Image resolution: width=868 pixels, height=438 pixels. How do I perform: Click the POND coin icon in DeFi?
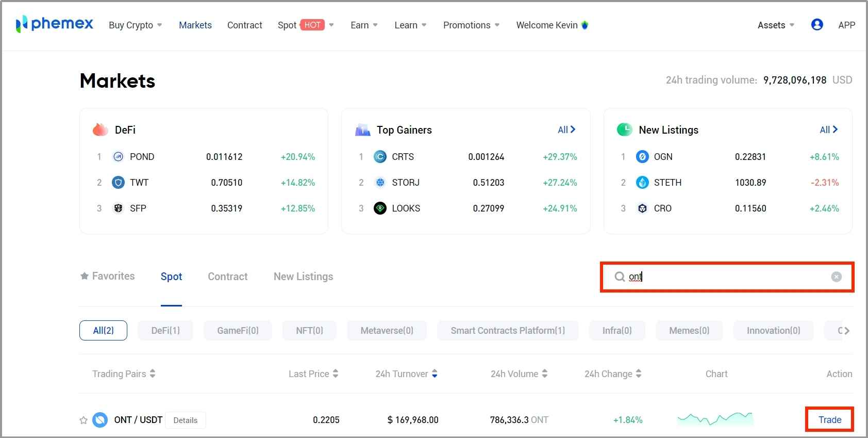pos(118,157)
